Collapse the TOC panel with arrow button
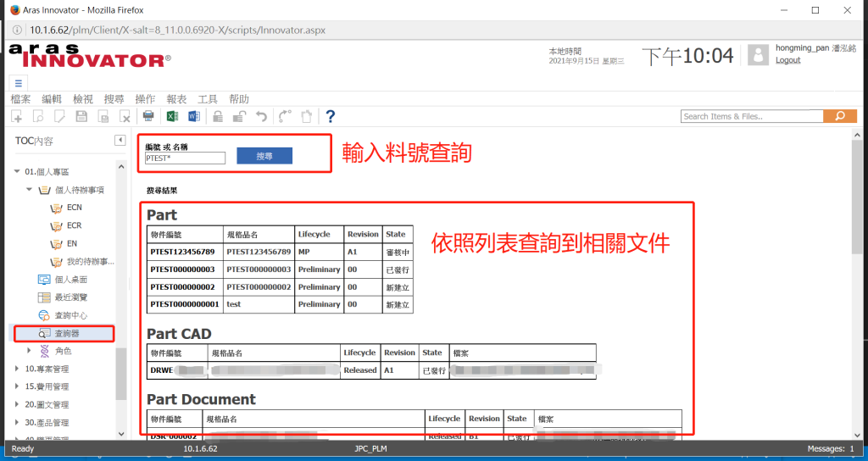868x461 pixels. (x=120, y=141)
